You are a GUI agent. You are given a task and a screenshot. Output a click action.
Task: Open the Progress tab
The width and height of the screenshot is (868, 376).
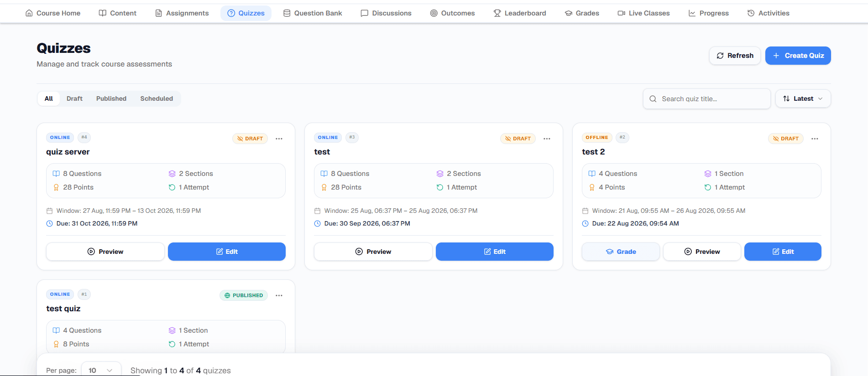click(x=709, y=13)
